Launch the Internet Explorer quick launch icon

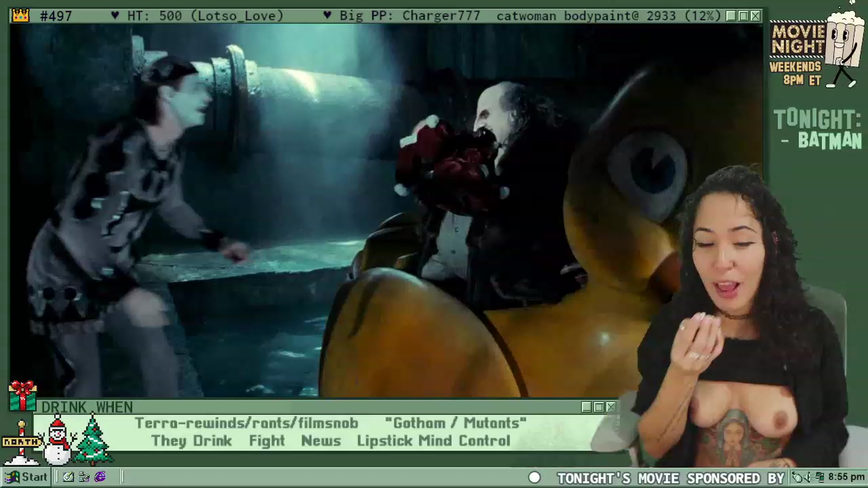click(100, 477)
